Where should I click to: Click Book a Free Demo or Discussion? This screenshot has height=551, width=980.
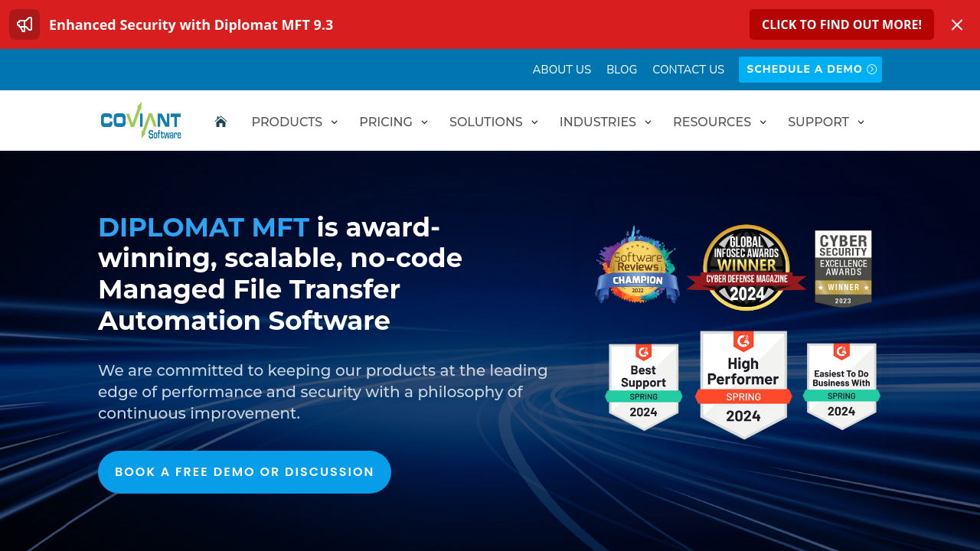[244, 472]
